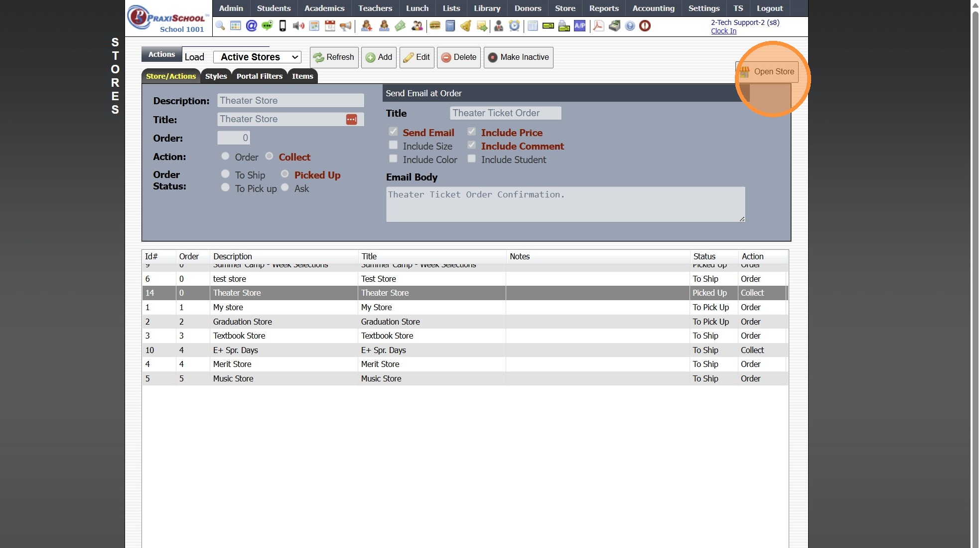Click the hamburger lunch icon

[x=435, y=26]
